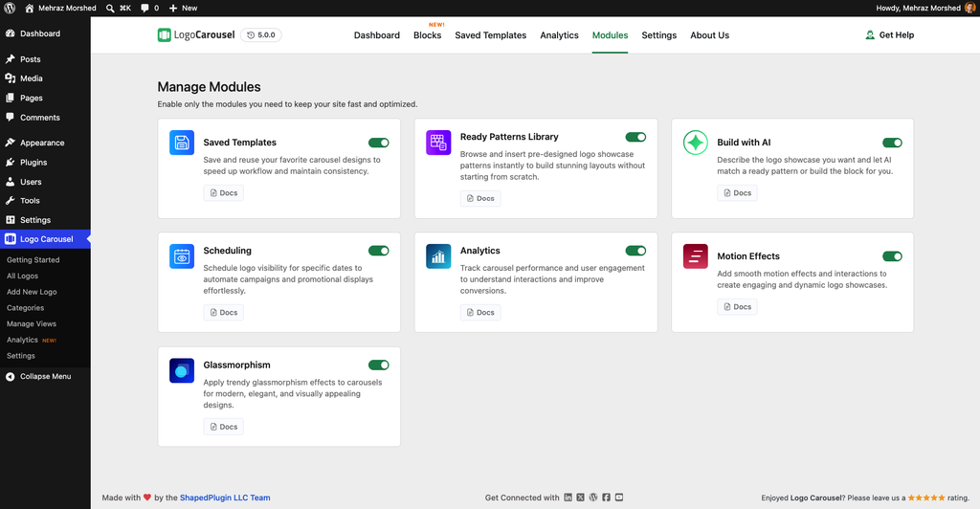Open the version 5.0.0 badge
980x509 pixels.
coord(261,35)
